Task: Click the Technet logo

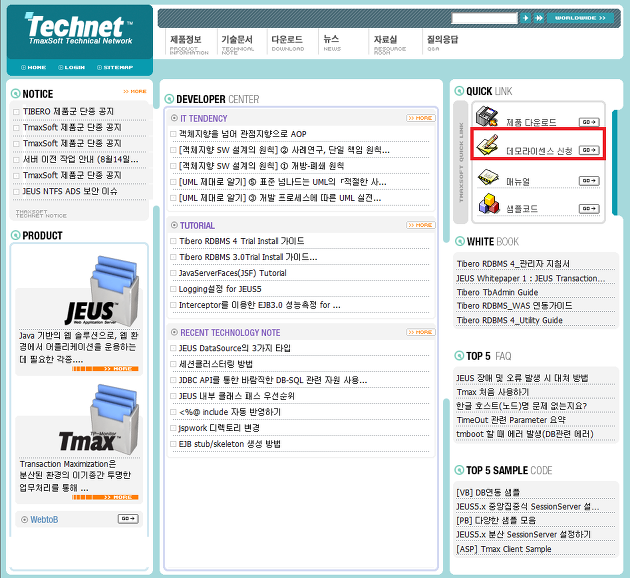Action: click(79, 29)
